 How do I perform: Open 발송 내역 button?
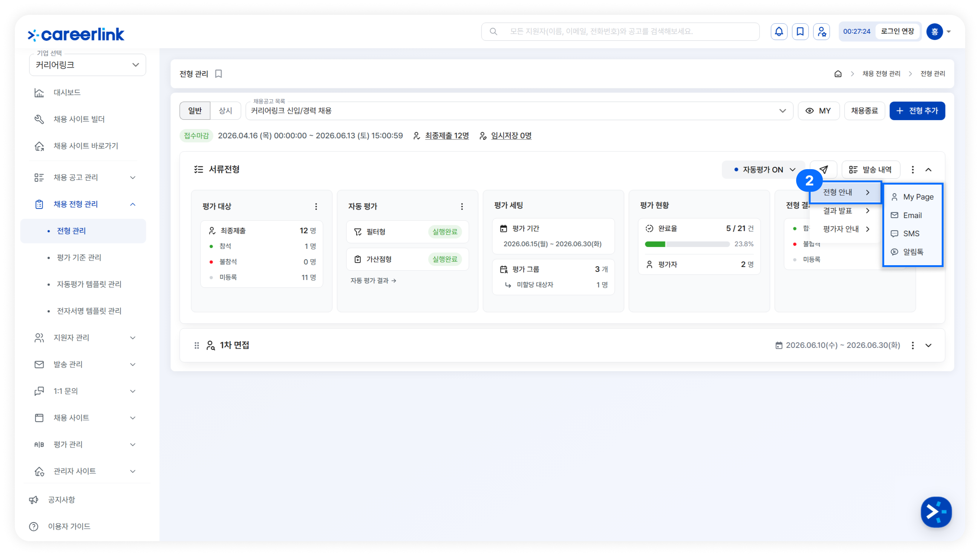(870, 170)
